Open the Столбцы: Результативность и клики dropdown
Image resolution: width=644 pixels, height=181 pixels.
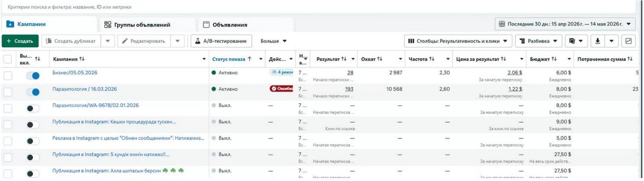point(458,41)
